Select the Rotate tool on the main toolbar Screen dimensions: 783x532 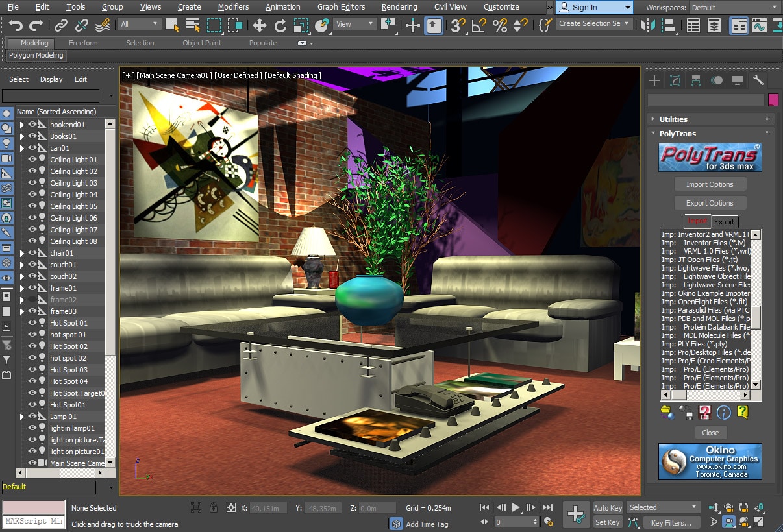pyautogui.click(x=280, y=26)
